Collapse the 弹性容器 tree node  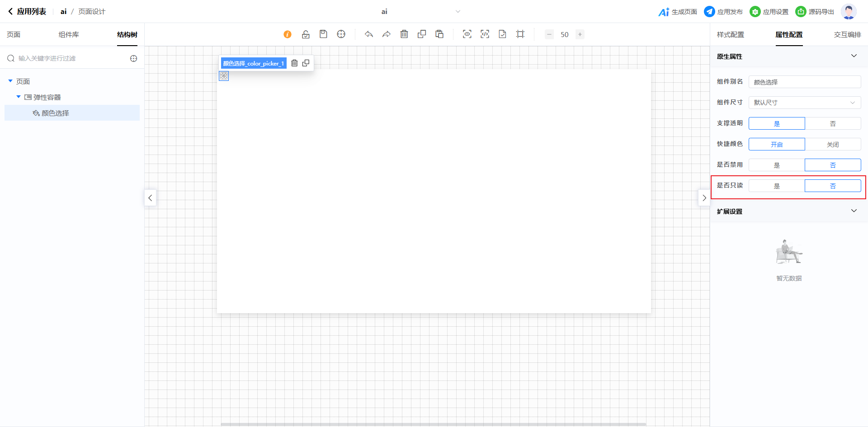[19, 97]
